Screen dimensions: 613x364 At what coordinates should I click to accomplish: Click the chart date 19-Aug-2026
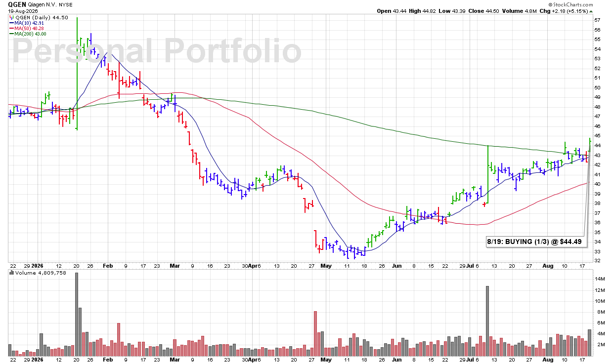click(x=23, y=11)
